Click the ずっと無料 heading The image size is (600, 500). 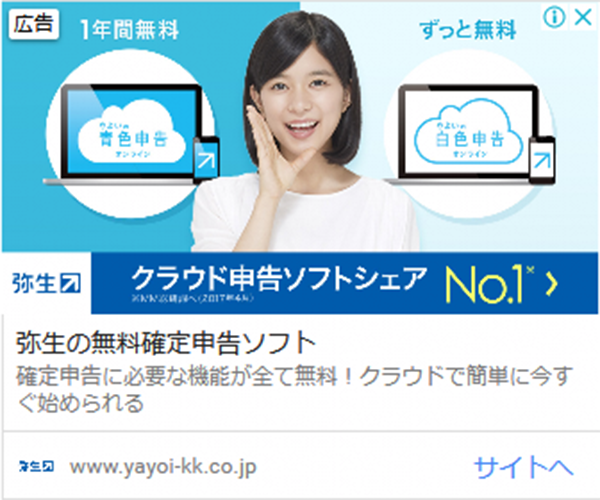468,29
